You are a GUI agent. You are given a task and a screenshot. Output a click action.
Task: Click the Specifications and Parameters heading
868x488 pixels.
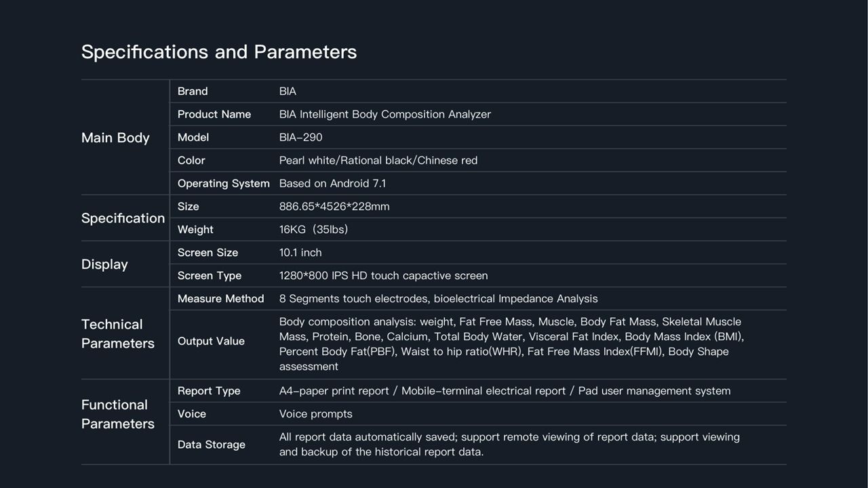pyautogui.click(x=218, y=52)
